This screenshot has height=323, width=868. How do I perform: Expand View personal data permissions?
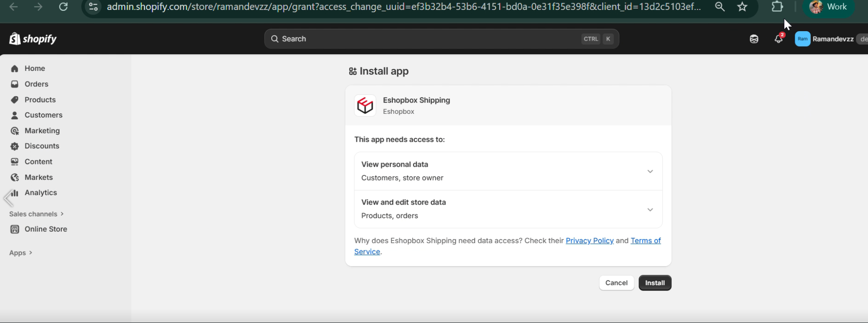point(650,171)
